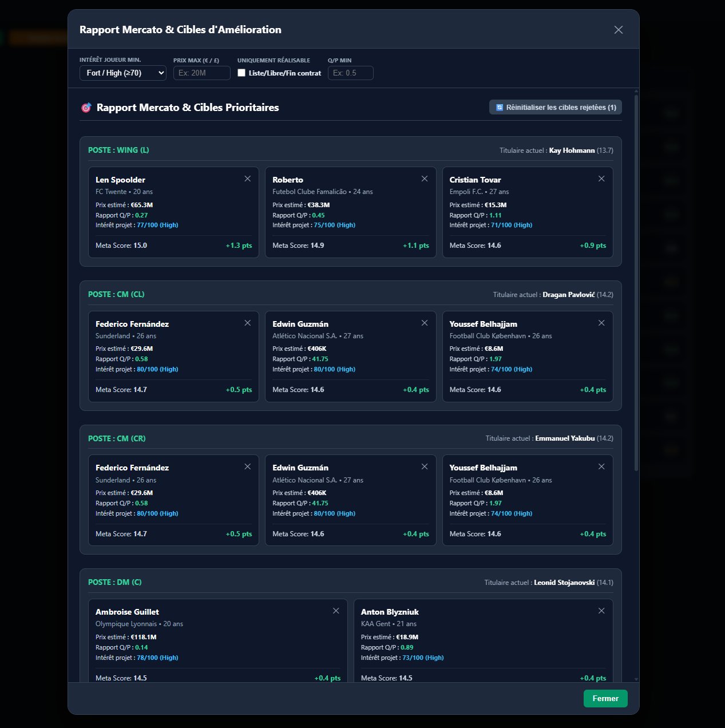
Task: Reject Youssef Belhajjam in the CM (CL) section
Action: pos(601,323)
